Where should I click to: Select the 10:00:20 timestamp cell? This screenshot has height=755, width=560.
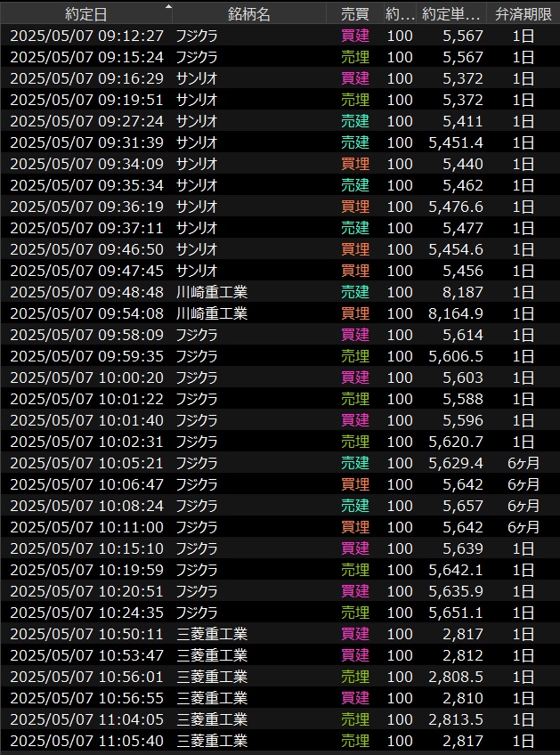(86, 377)
